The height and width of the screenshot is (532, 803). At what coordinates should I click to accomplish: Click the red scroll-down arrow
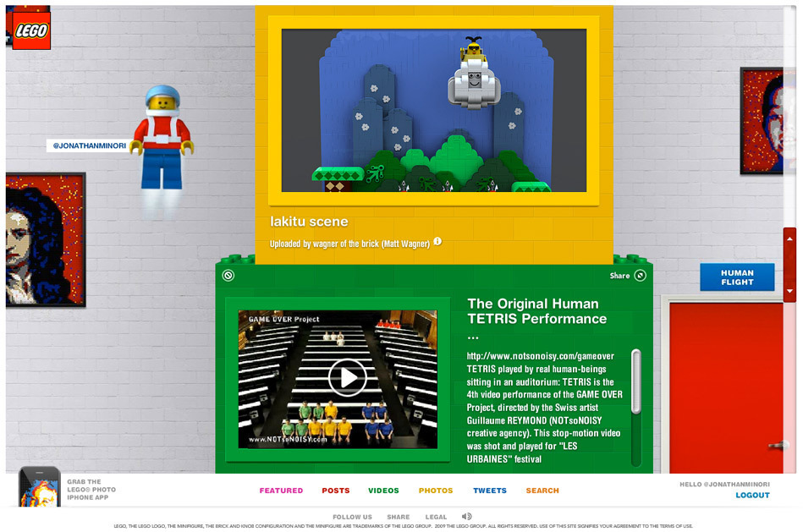(789, 291)
